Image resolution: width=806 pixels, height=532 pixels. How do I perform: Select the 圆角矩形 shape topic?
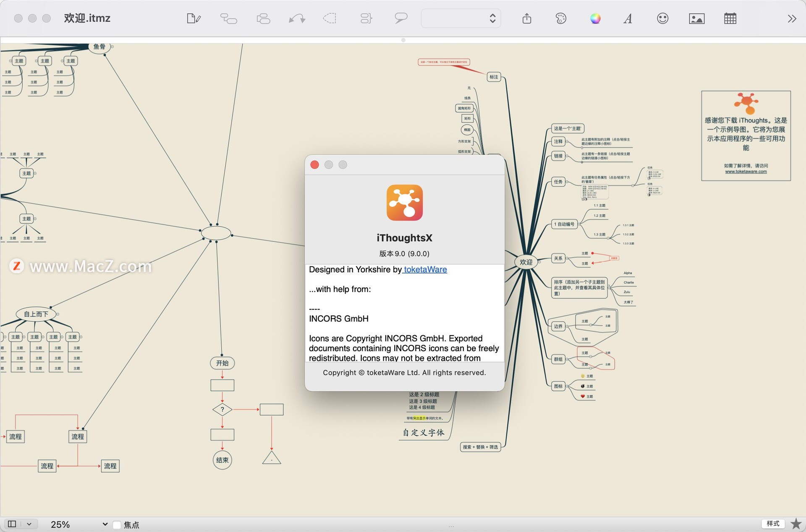(x=464, y=108)
